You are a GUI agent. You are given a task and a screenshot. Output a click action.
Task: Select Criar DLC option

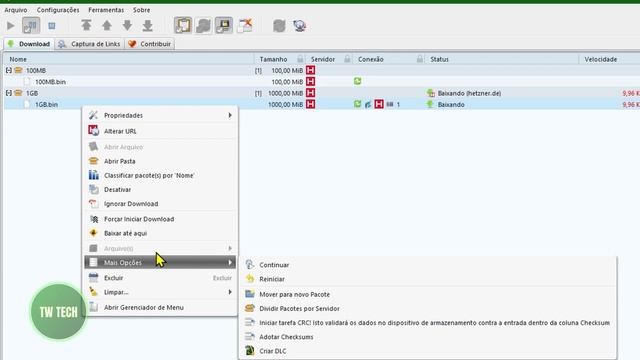point(428,351)
